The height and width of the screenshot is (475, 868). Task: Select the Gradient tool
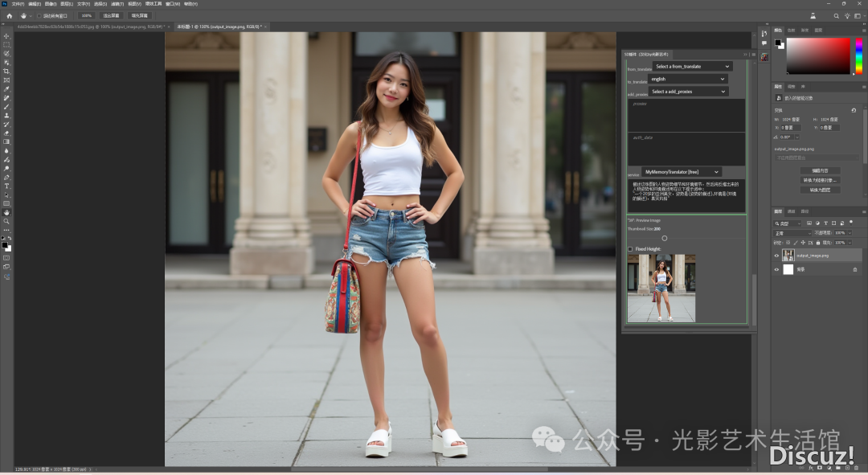pyautogui.click(x=6, y=141)
